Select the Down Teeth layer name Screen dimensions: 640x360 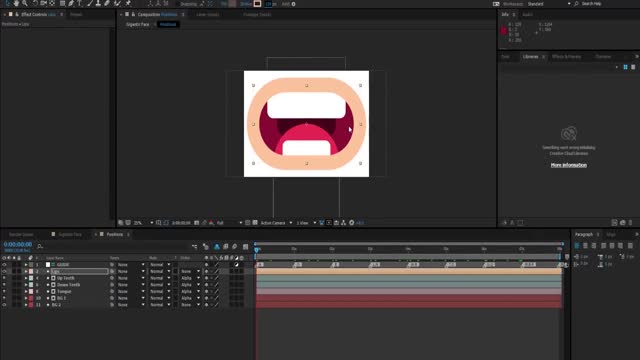(69, 285)
